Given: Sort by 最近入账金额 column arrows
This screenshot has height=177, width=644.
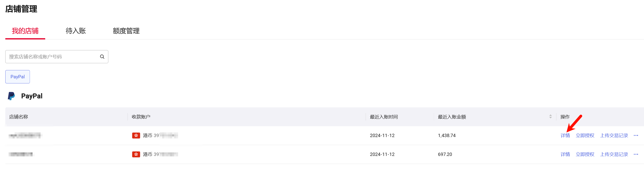Looking at the screenshot, I should (550, 117).
